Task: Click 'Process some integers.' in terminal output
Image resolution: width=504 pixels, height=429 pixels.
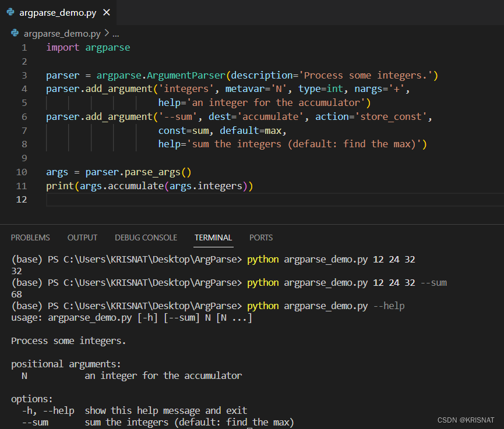Action: [69, 341]
